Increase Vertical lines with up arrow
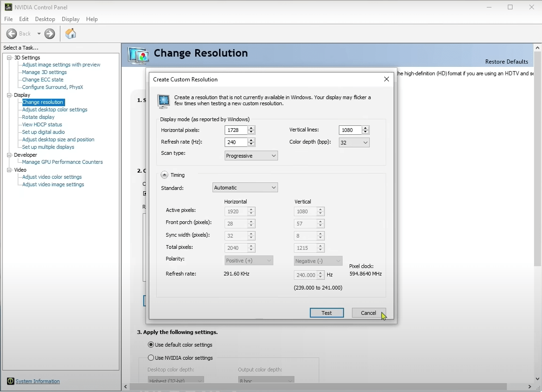 [x=366, y=128]
